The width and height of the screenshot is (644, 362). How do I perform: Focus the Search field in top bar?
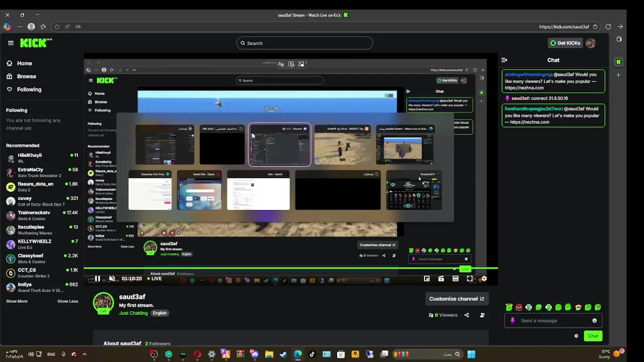coord(304,43)
